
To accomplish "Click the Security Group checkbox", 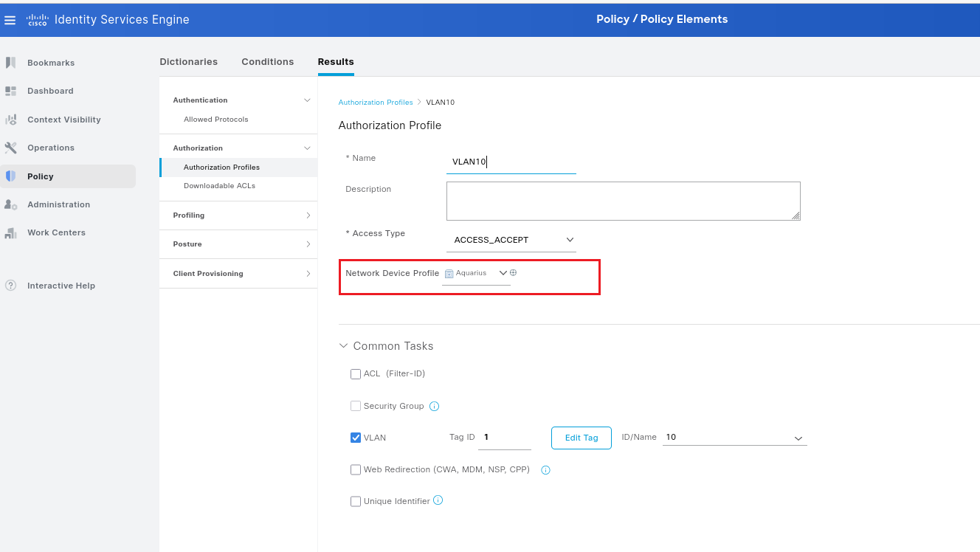I will [356, 406].
